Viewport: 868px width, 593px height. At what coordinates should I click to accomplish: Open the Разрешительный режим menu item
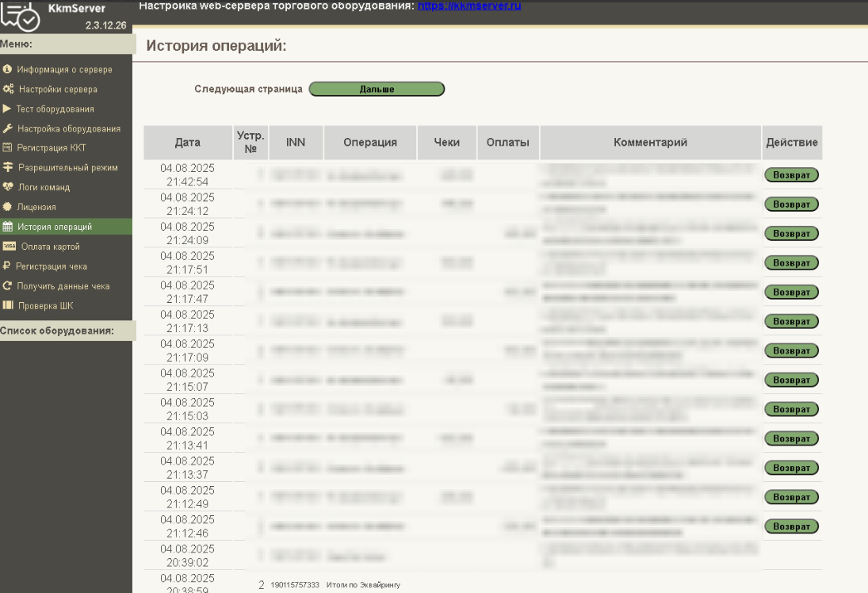[x=67, y=168]
